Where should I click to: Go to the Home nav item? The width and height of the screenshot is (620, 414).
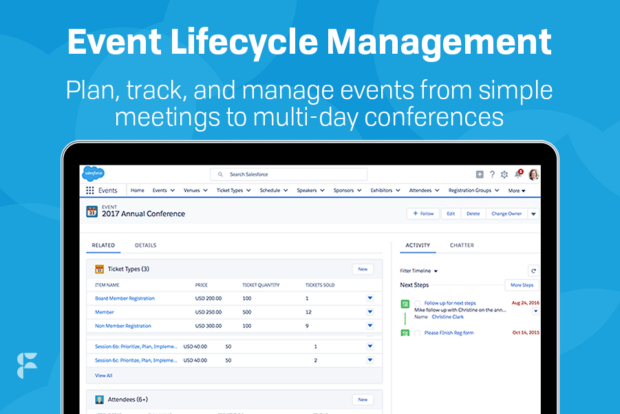point(137,191)
